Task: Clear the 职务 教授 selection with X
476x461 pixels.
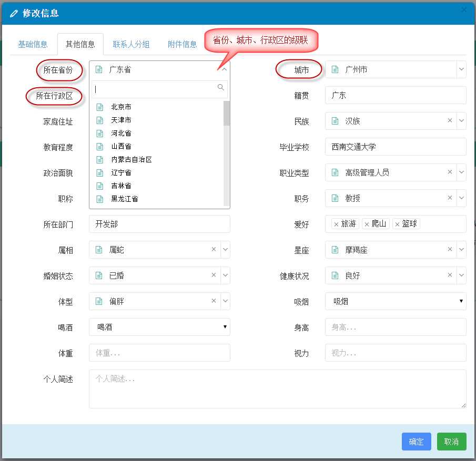Action: coord(450,198)
